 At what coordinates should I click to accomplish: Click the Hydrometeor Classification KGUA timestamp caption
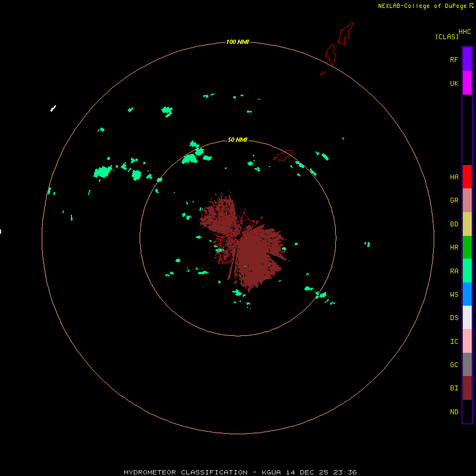(240, 472)
